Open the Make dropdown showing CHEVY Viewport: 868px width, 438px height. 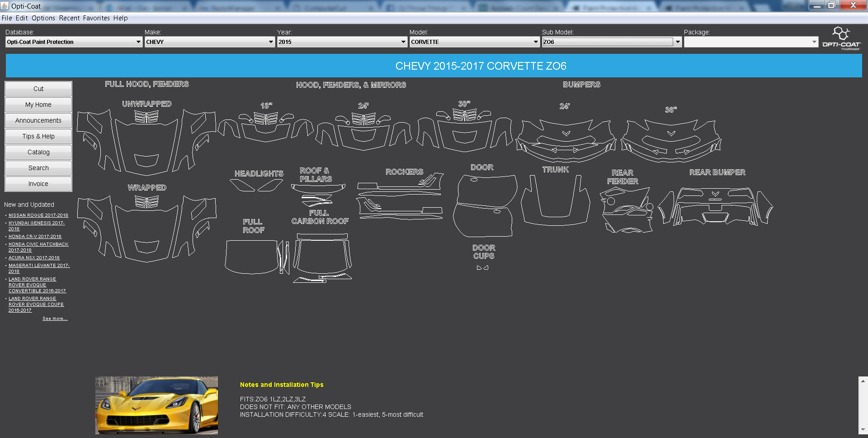coord(210,42)
